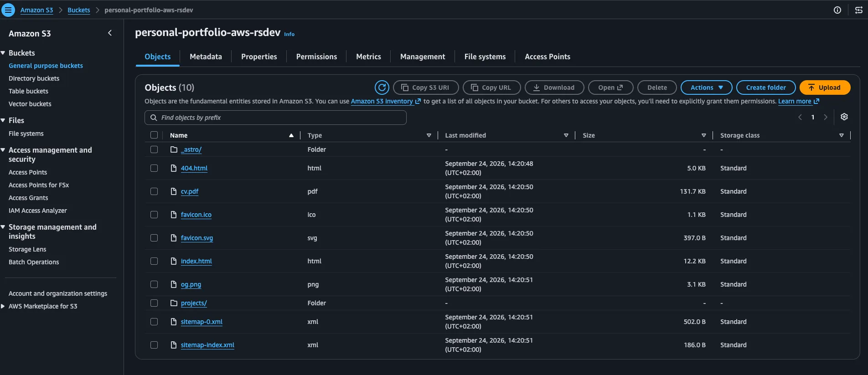
Task: Open the File systems tab
Action: [485, 57]
